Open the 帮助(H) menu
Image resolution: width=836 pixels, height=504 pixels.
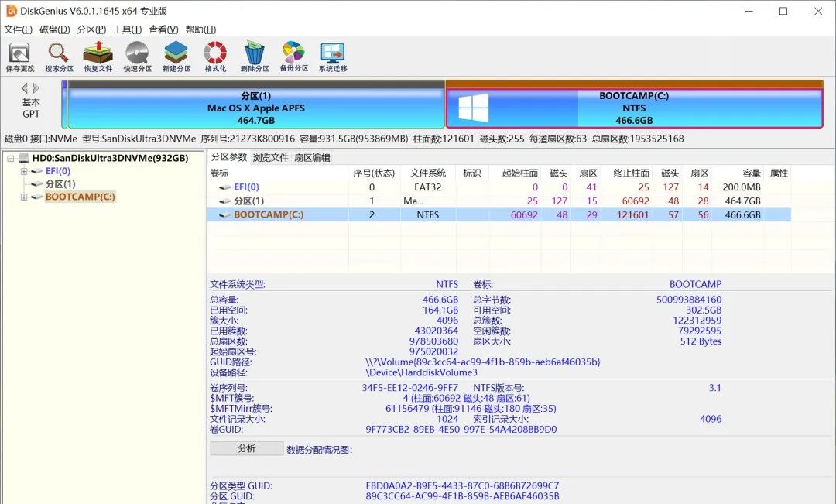[x=200, y=29]
